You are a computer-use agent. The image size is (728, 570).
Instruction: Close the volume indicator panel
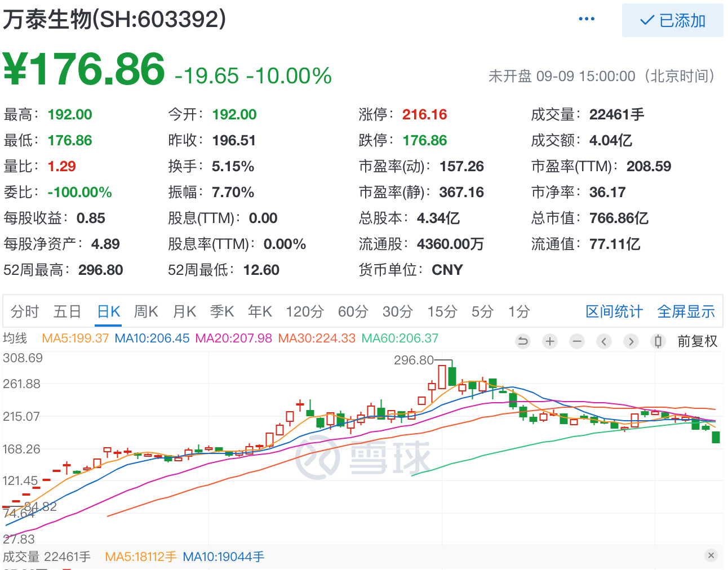(x=711, y=555)
